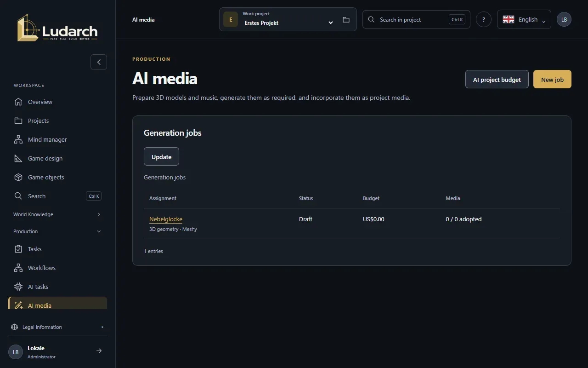The width and height of the screenshot is (588, 368).
Task: Click the Search in project field
Action: pyautogui.click(x=416, y=19)
